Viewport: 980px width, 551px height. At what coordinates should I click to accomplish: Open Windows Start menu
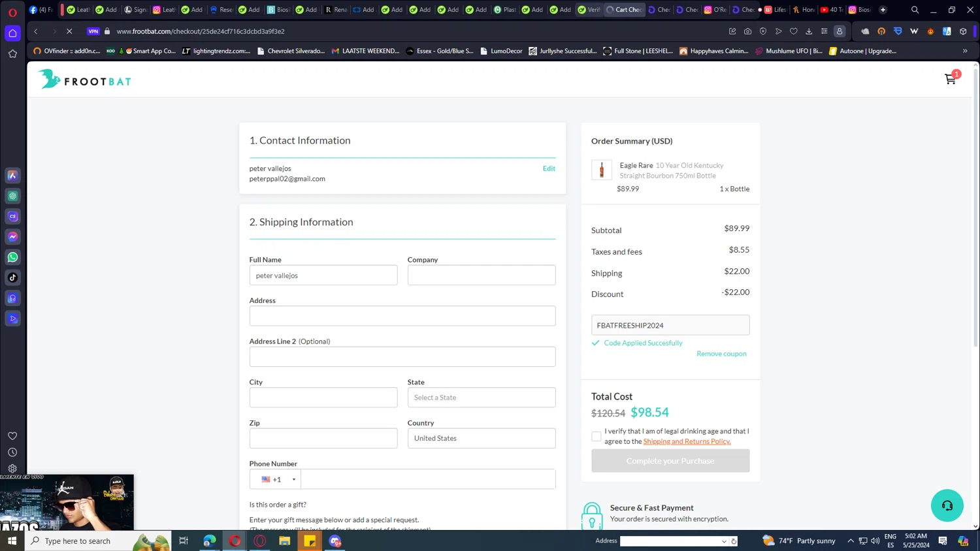(x=12, y=541)
